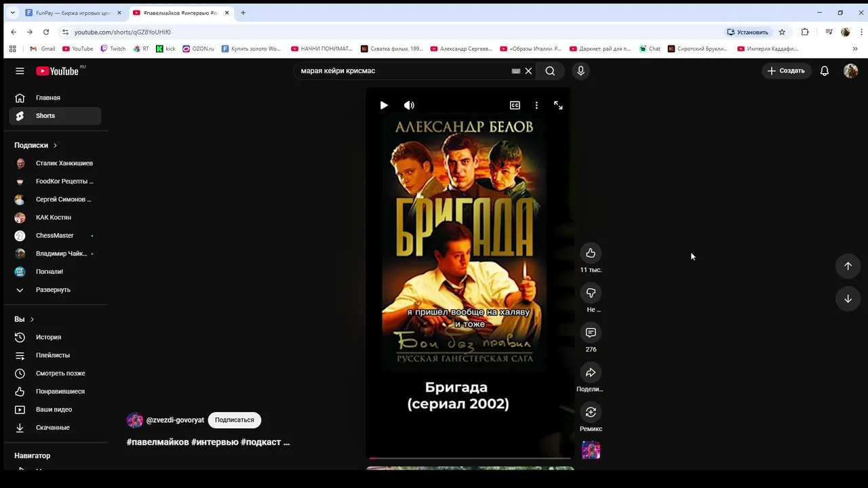Open the browser extensions puzzle icon
The height and width of the screenshot is (488, 868).
point(805,32)
